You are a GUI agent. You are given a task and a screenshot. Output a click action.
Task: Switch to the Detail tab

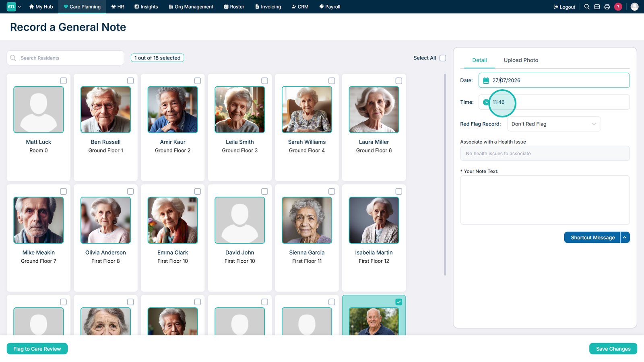point(479,60)
